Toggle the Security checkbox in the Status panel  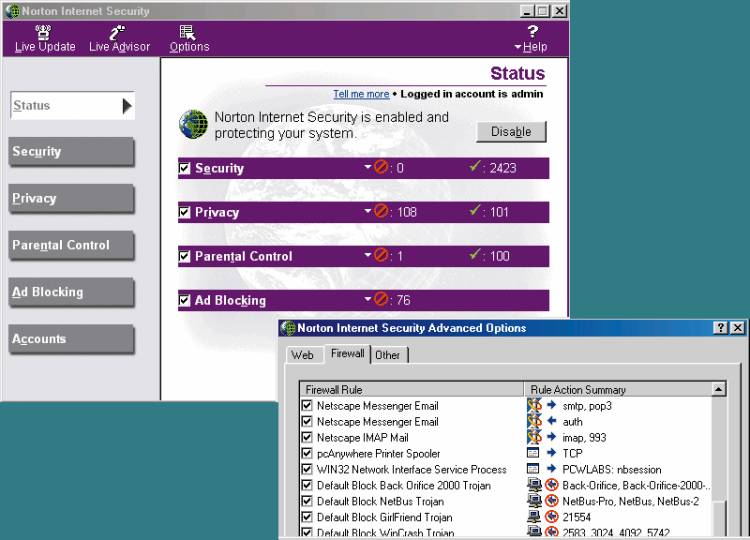[184, 168]
